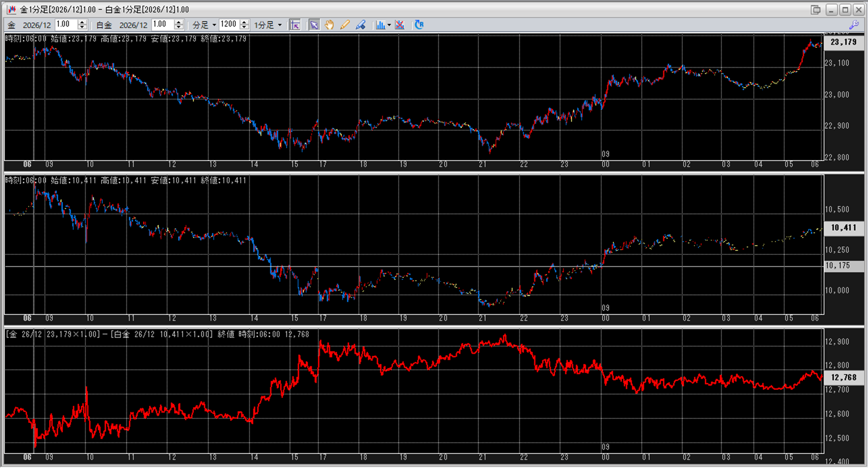Toggle the crosshair scale display button
Screen dimensions: 868x468
pyautogui.click(x=295, y=25)
